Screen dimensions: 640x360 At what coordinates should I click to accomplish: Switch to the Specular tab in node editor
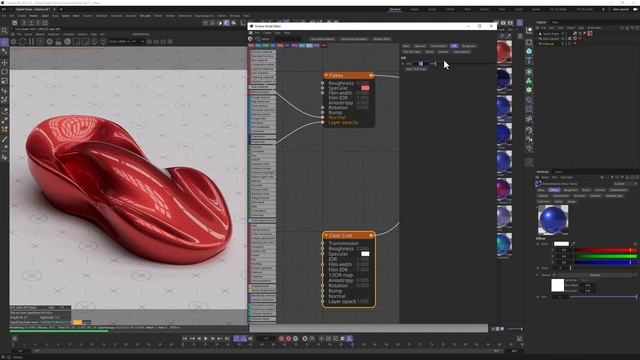click(420, 46)
